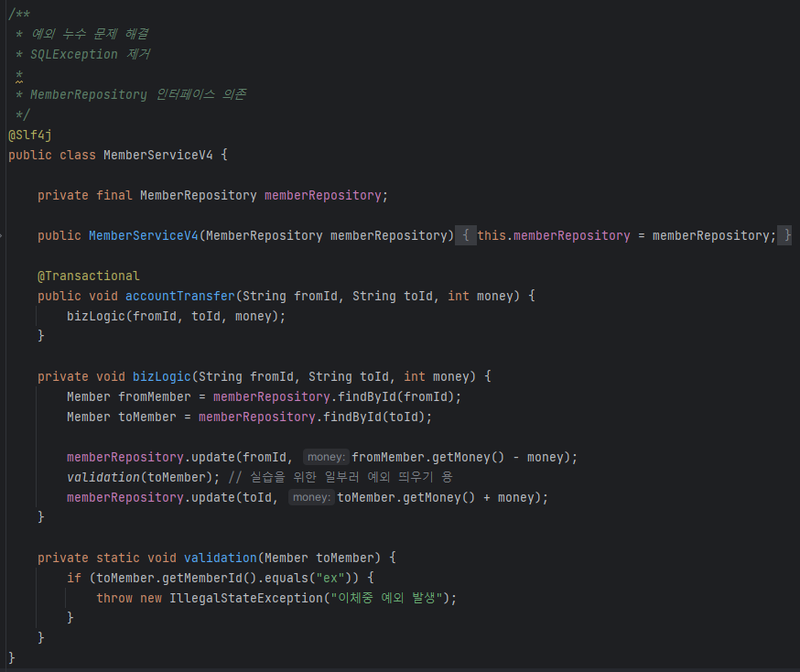
Task: Click this.memberRepository in the constructor
Action: pos(554,235)
